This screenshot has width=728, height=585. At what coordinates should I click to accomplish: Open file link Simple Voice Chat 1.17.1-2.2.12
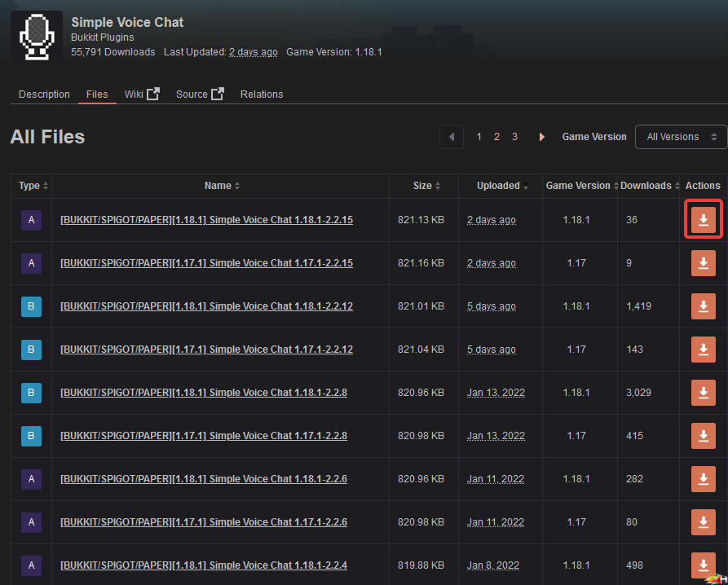[206, 350]
